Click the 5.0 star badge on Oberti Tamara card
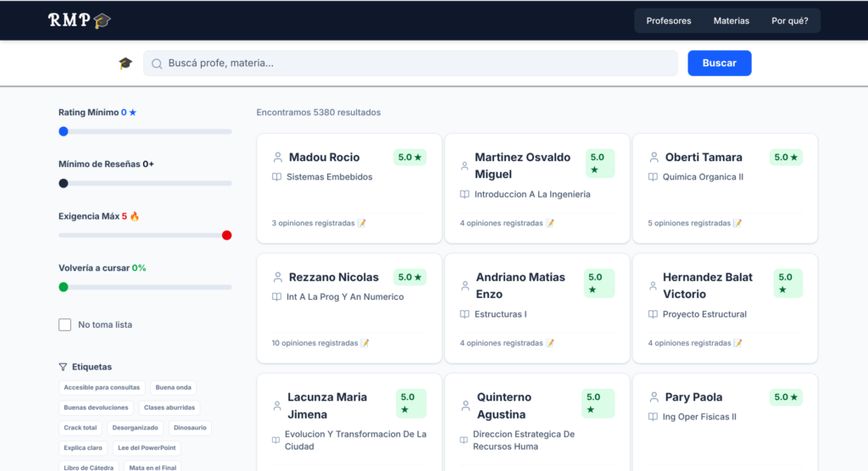 point(785,158)
